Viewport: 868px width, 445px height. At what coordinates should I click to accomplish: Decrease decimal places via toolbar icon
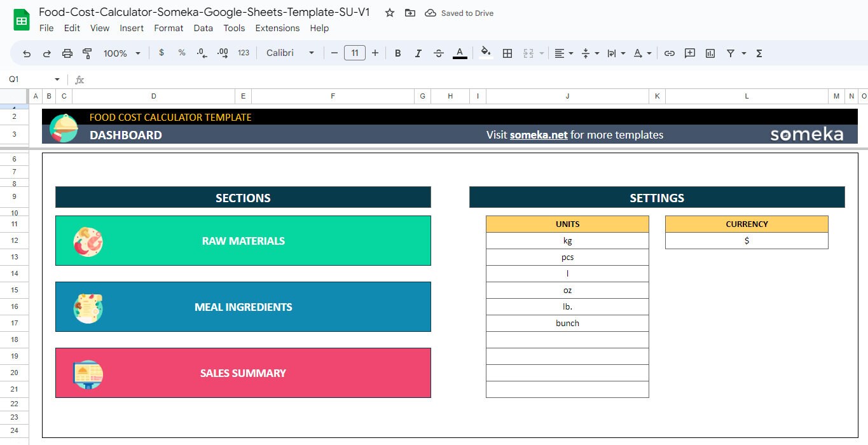click(x=202, y=53)
